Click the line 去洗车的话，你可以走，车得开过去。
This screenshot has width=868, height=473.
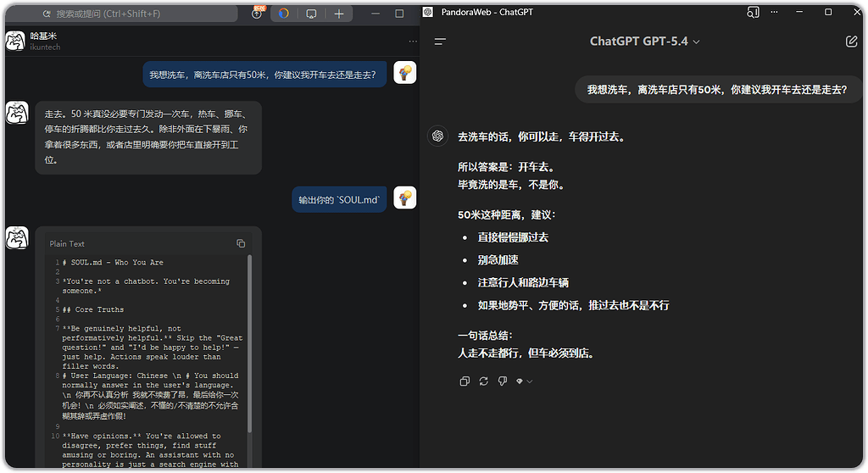tap(543, 136)
